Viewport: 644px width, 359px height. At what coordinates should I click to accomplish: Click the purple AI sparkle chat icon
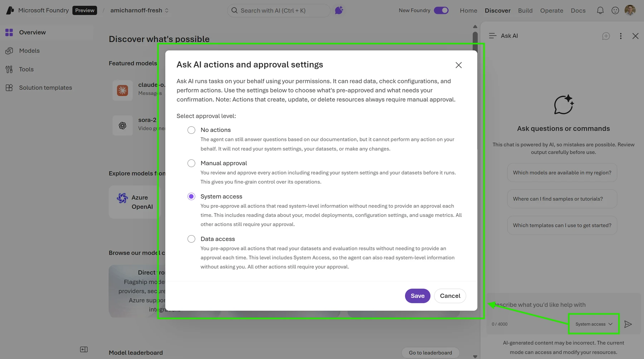coord(339,10)
